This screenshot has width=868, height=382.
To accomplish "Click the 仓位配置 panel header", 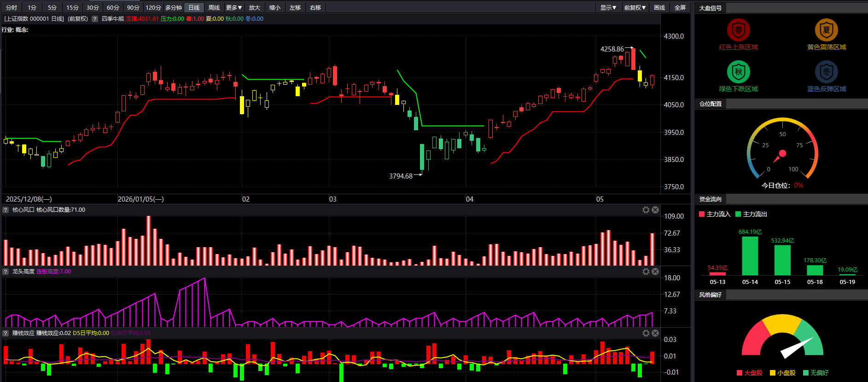I will [x=711, y=104].
